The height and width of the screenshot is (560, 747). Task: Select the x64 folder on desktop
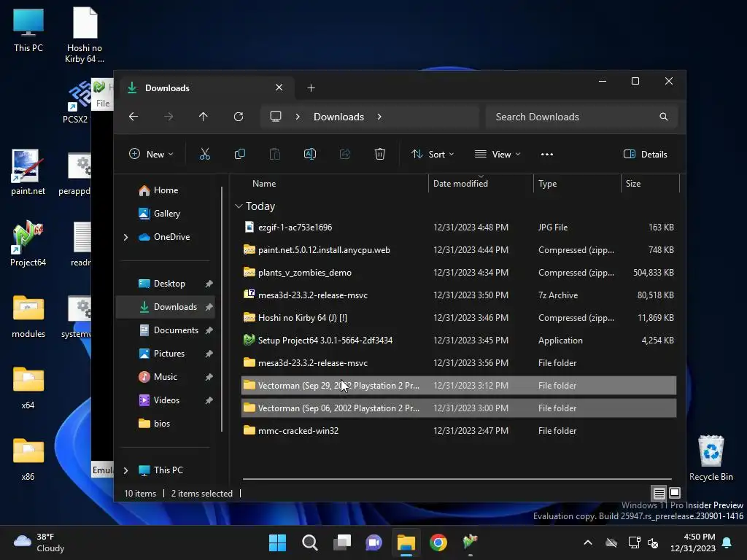coord(28,388)
